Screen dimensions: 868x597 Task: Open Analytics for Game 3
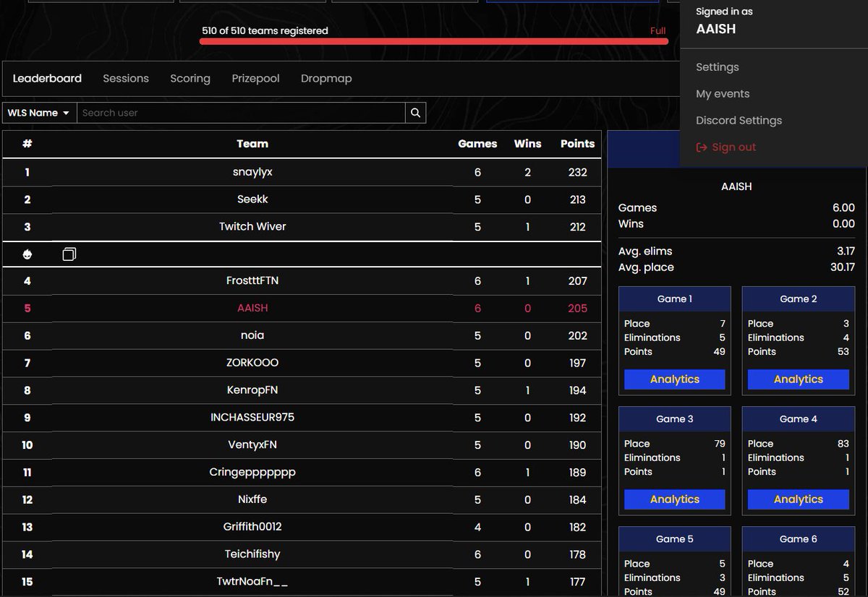(675, 499)
